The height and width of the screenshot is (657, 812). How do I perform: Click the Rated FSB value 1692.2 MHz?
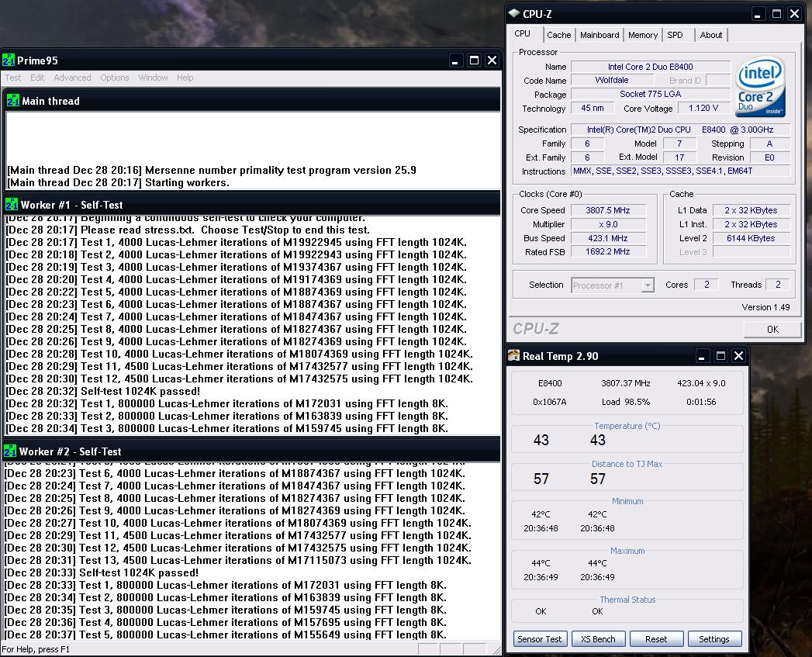pos(608,251)
